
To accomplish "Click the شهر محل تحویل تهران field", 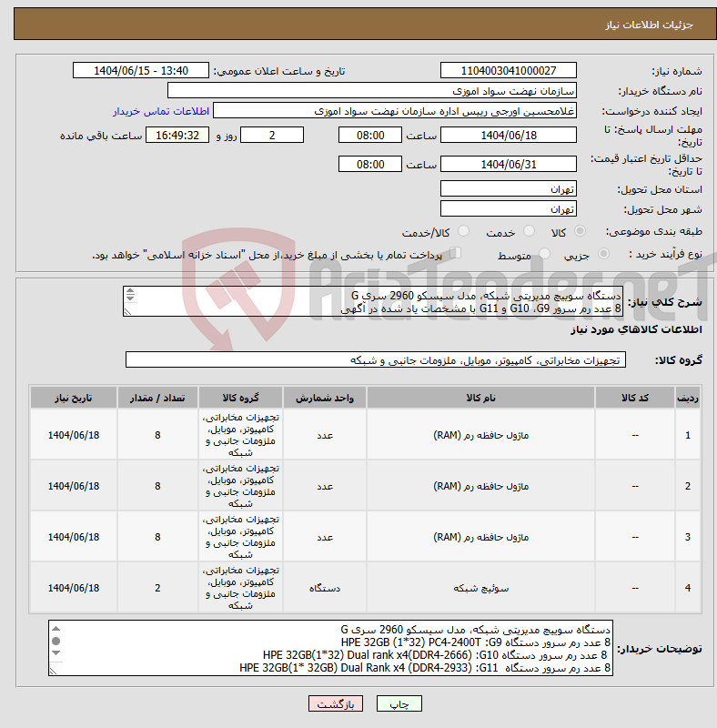I will (509, 209).
